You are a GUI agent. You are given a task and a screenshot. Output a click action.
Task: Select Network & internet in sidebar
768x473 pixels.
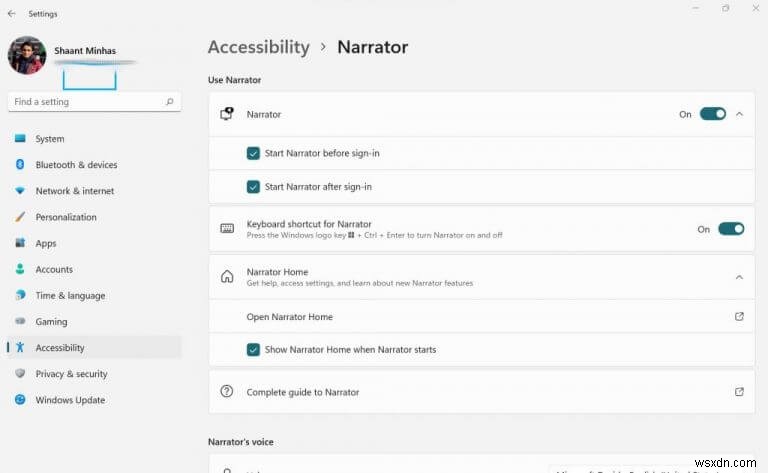click(x=74, y=191)
